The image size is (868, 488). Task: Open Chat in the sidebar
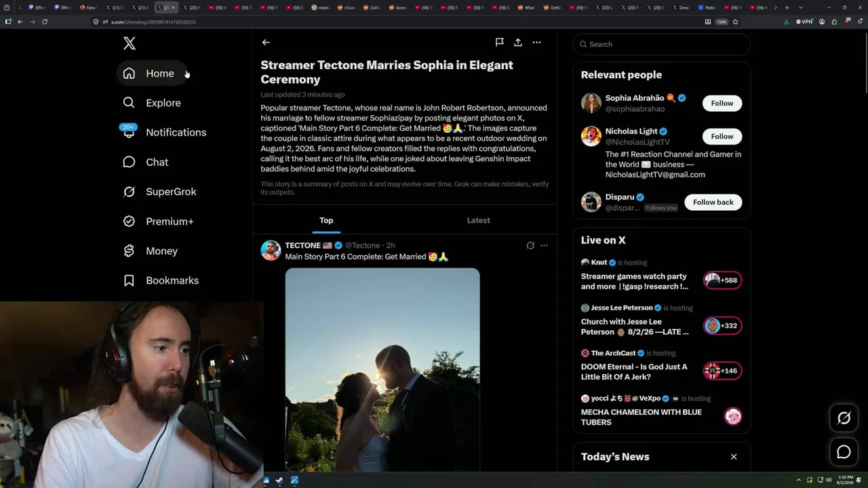[x=145, y=162]
